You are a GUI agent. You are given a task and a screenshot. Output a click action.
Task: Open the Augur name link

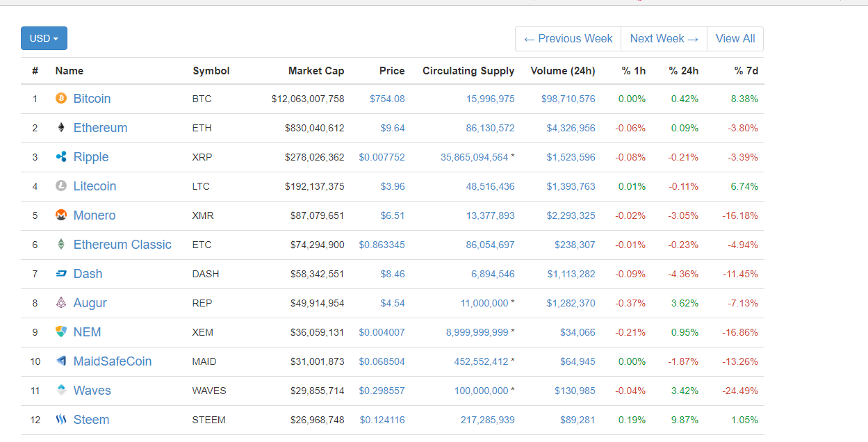coord(90,303)
